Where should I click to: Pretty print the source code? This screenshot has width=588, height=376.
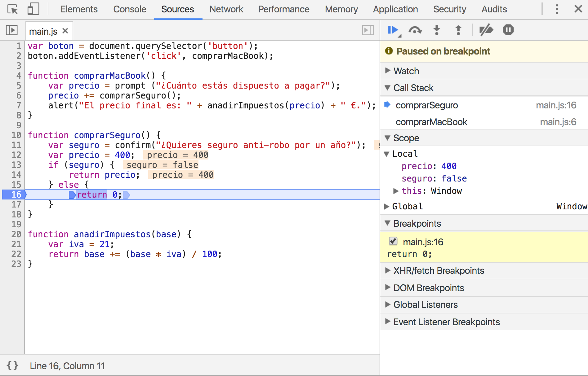coord(12,365)
